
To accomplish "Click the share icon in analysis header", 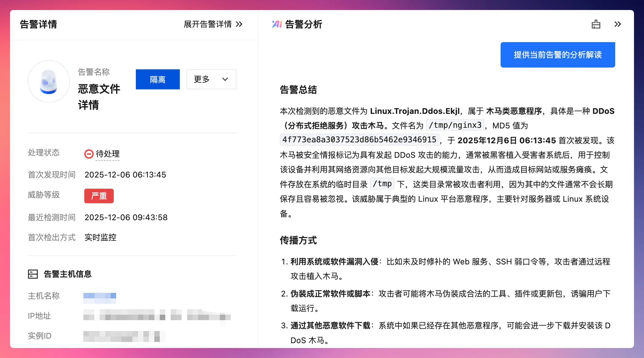I will pos(596,24).
